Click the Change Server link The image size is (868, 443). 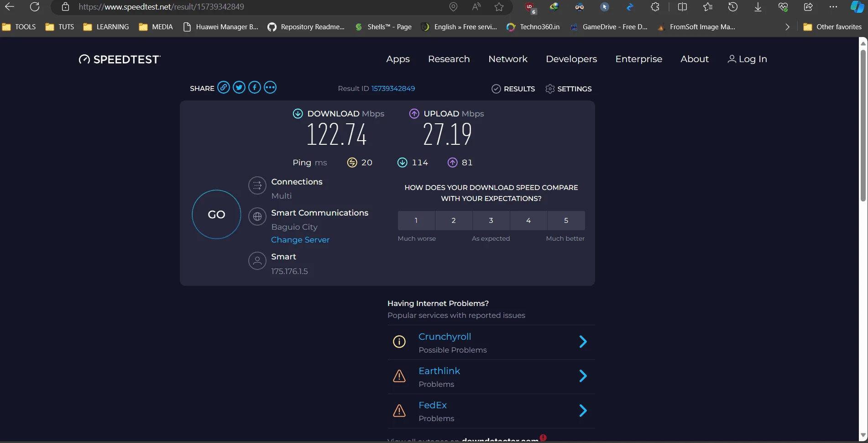click(x=300, y=240)
